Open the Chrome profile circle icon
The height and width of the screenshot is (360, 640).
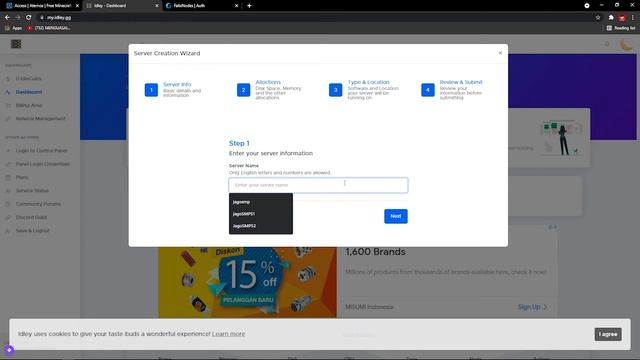click(587, 6)
